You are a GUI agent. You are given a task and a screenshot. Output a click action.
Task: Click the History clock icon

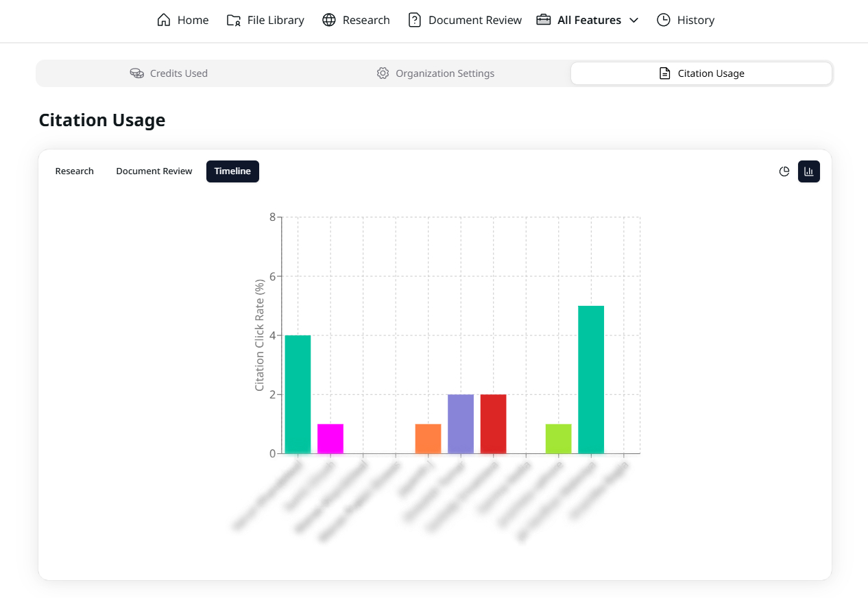pos(663,20)
